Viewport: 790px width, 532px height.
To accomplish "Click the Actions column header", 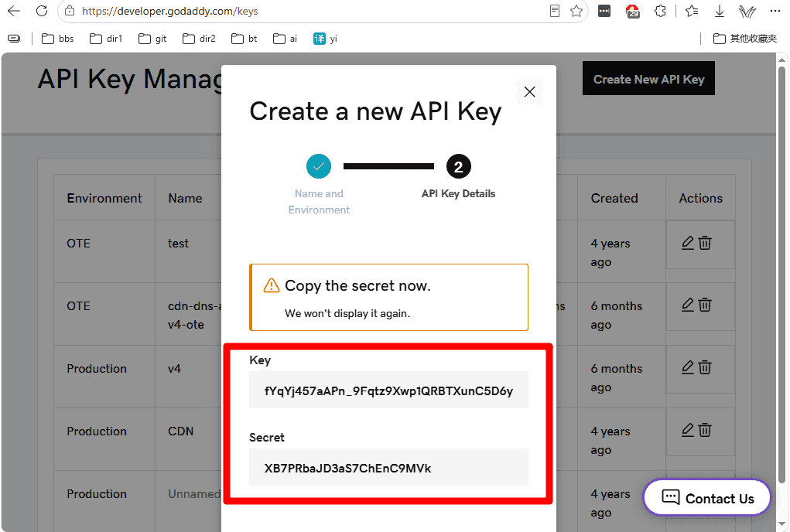I will click(700, 198).
